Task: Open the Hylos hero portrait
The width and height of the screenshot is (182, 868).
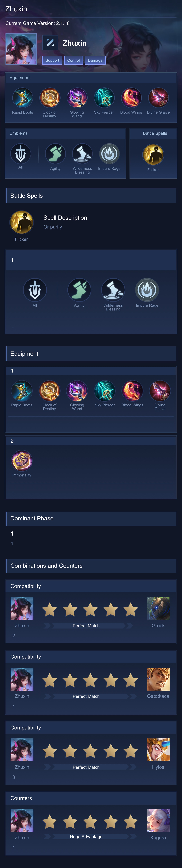Action: pos(158,750)
